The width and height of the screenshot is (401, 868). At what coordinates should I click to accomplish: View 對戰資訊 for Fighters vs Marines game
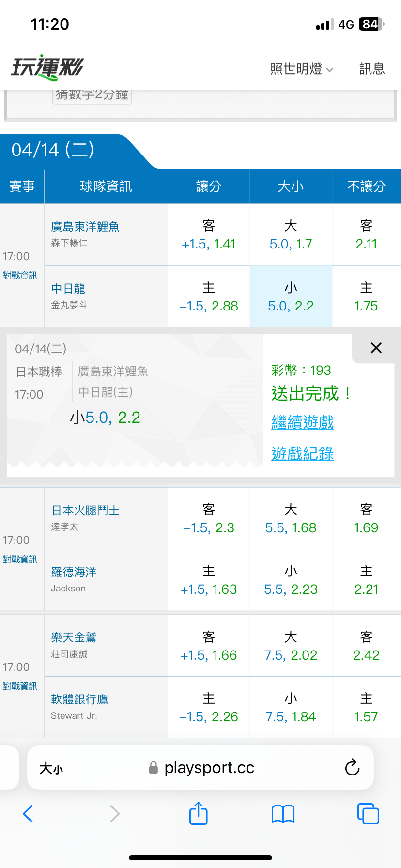20,559
